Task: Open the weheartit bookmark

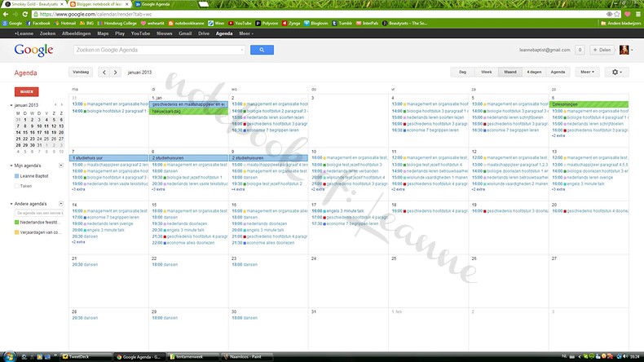Action: coord(152,24)
